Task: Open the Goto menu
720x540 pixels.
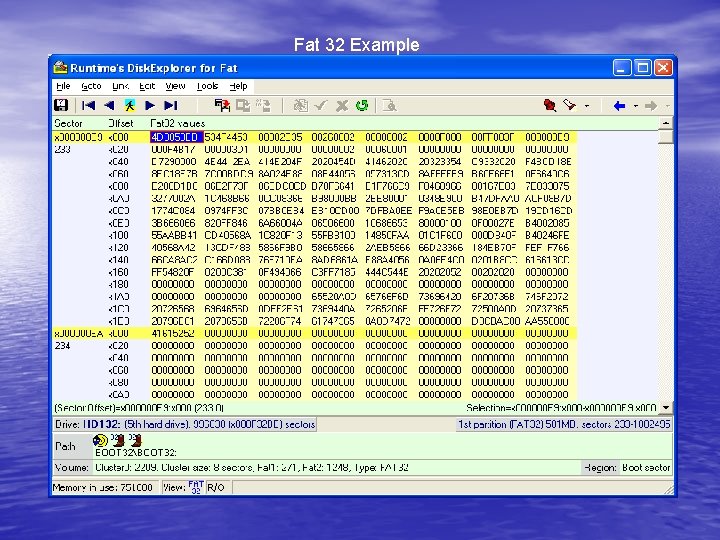Action: point(91,86)
